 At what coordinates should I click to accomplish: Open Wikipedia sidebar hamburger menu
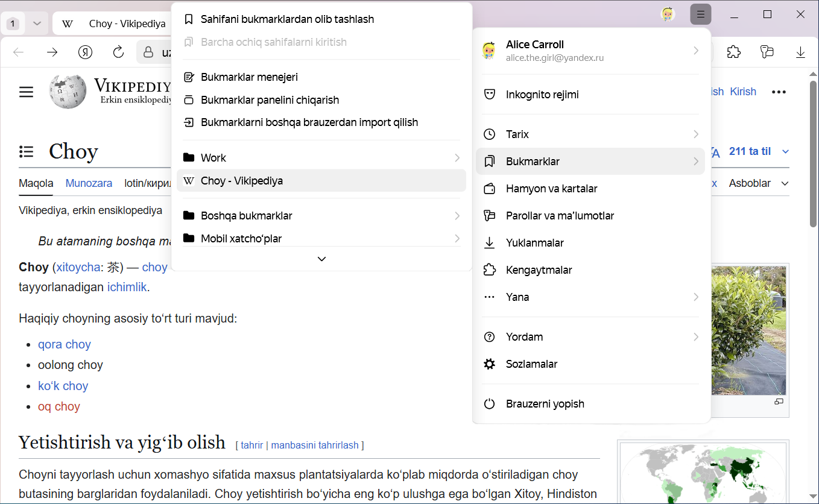click(26, 92)
